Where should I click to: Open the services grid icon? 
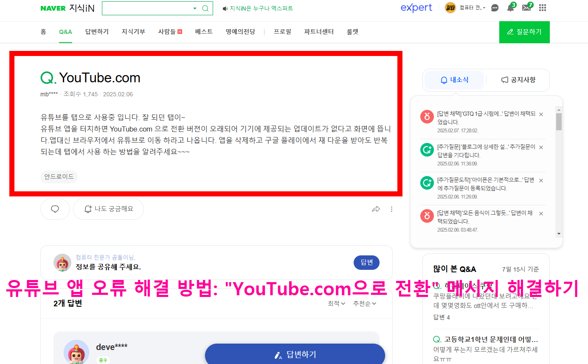[543, 8]
